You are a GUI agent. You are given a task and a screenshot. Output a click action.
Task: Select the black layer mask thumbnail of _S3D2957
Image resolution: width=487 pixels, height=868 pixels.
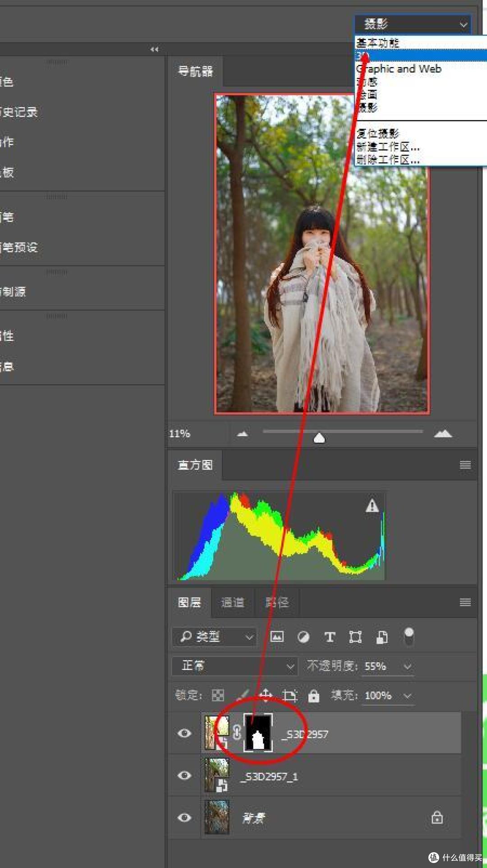[x=258, y=732]
